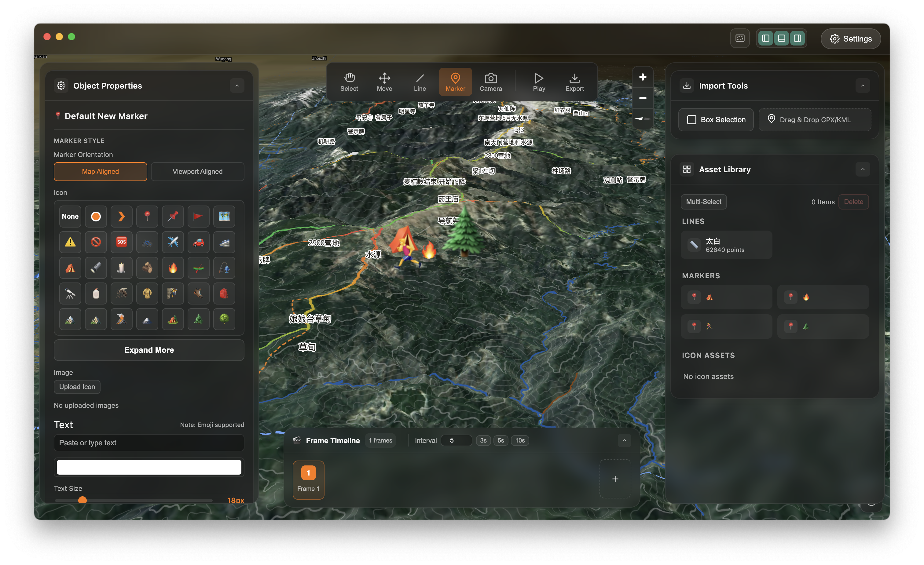Add a new frame with the plus button
924x565 pixels.
(615, 479)
